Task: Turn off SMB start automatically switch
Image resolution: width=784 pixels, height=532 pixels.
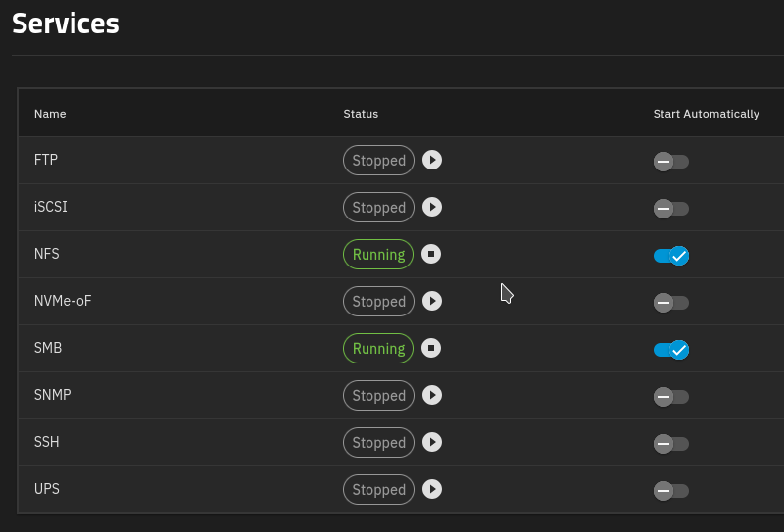Action: (x=671, y=349)
